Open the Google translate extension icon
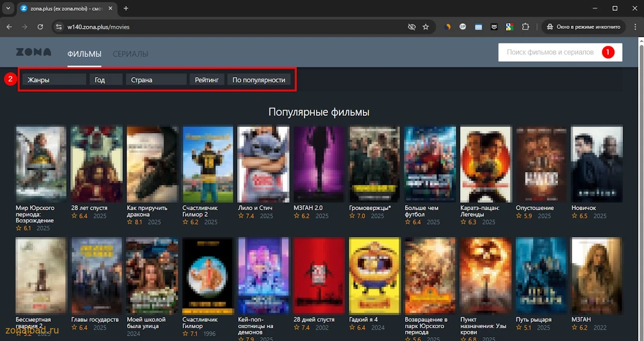This screenshot has height=341, width=644. coord(509,27)
